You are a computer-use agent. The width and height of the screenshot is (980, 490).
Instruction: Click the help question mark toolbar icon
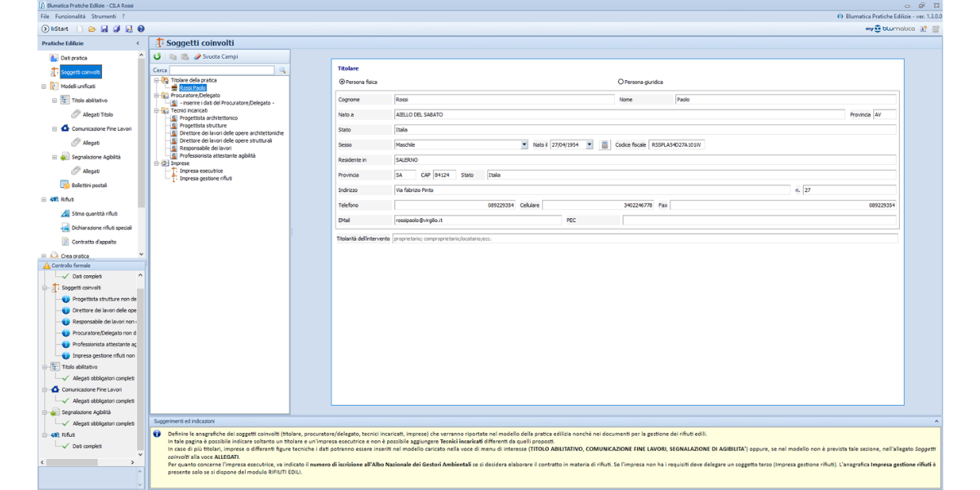click(x=141, y=29)
